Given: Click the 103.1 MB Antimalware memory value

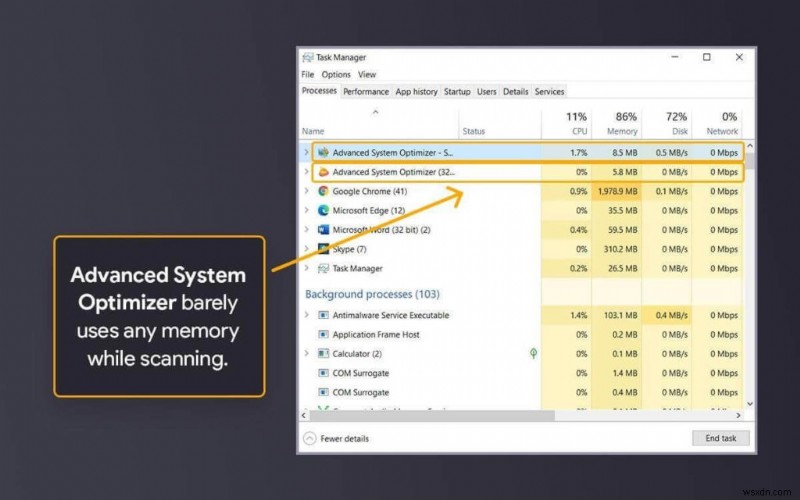Looking at the screenshot, I should coord(620,315).
